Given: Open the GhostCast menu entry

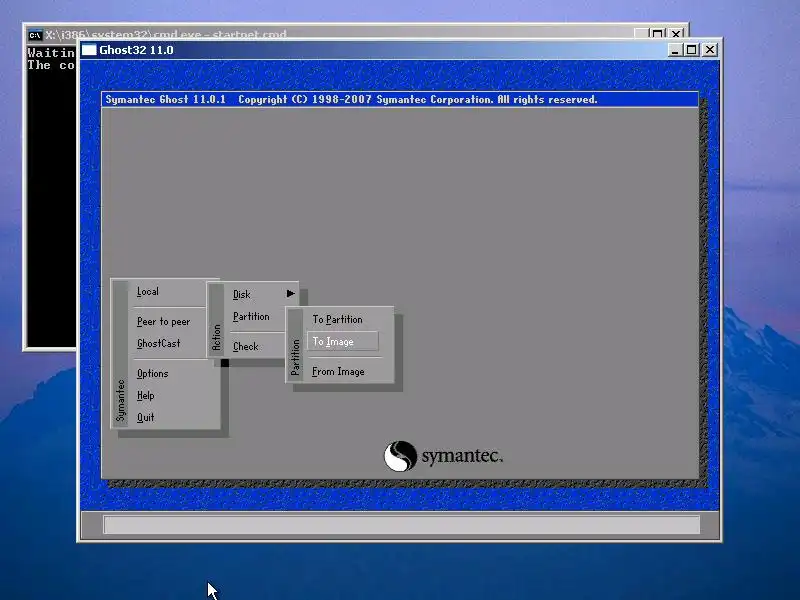Looking at the screenshot, I should 159,343.
